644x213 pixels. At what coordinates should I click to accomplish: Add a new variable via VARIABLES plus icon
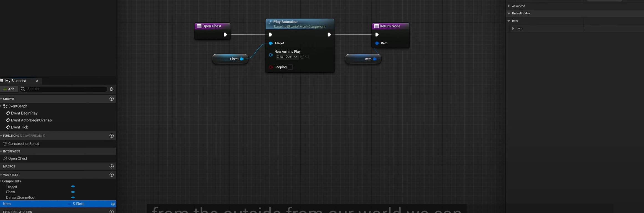(x=112, y=175)
